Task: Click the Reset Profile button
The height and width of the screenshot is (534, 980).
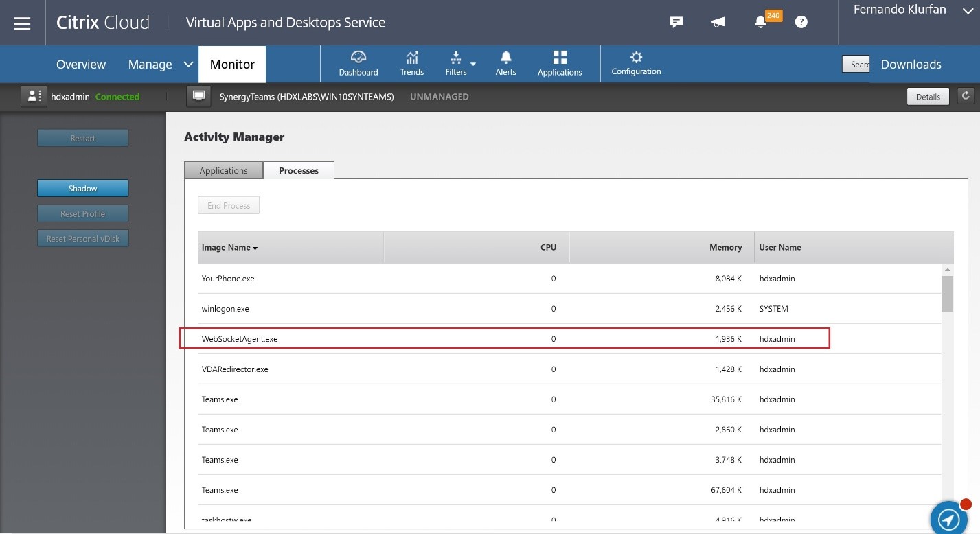Action: [x=82, y=213]
